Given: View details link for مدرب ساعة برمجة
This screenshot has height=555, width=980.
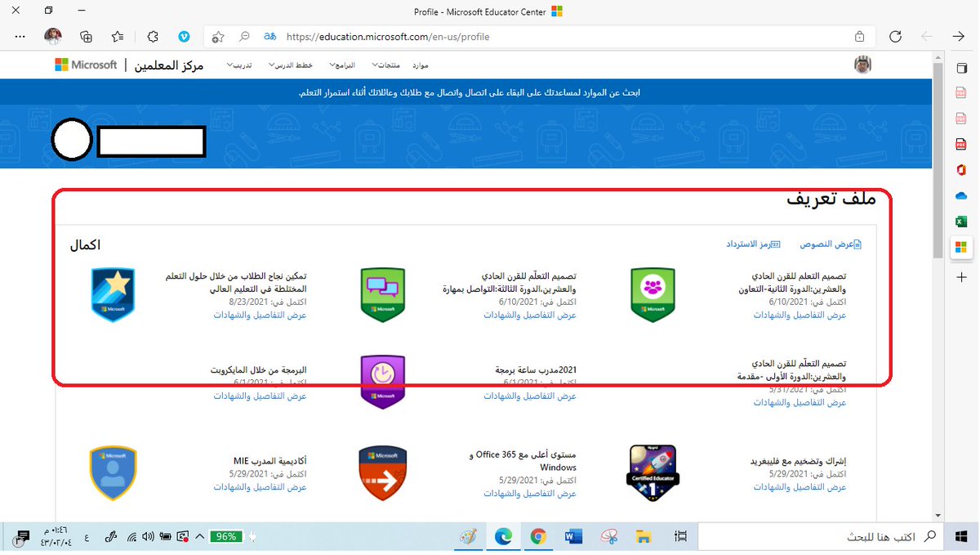Looking at the screenshot, I should (x=530, y=396).
